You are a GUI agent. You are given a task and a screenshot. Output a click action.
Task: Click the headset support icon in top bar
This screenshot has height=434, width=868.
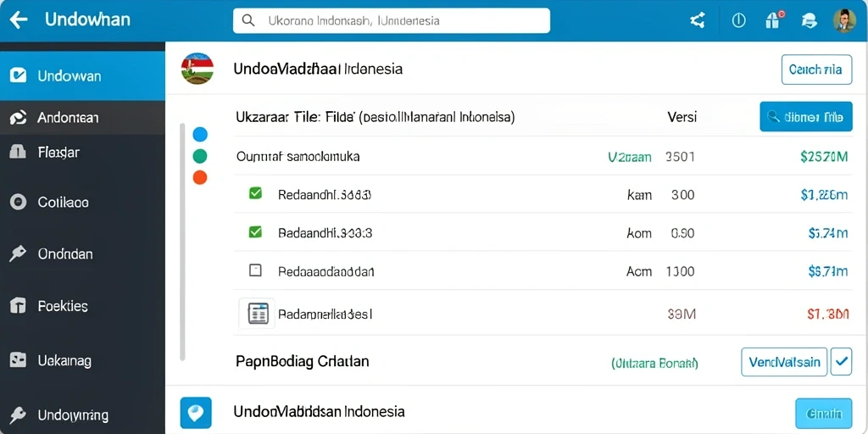[809, 21]
